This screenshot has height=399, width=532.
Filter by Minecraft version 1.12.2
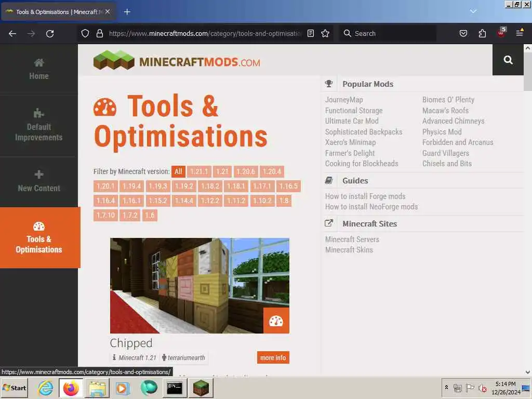coord(210,201)
